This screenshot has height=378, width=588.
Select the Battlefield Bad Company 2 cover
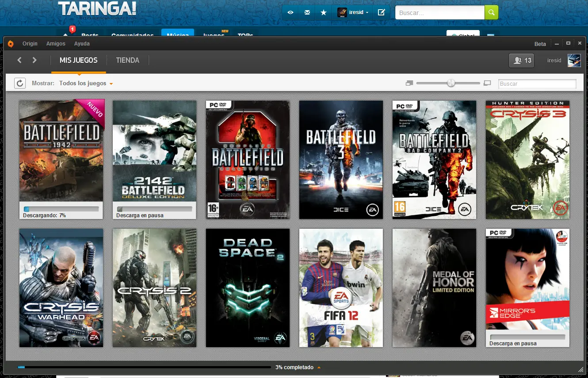point(434,160)
